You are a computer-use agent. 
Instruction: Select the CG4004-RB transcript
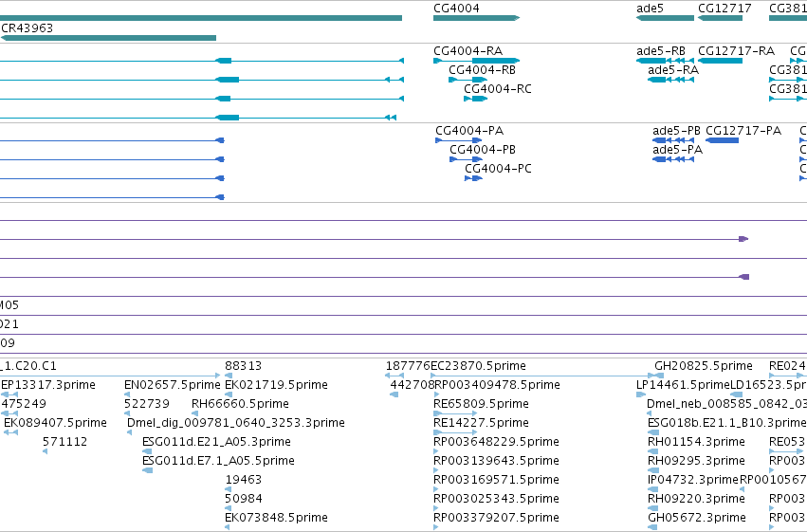468,80
